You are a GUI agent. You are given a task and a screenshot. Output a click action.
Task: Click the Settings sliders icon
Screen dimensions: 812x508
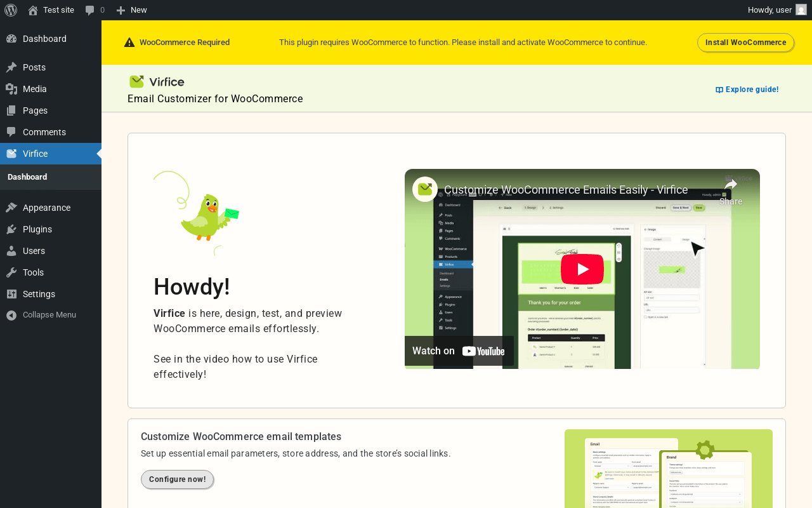11,294
